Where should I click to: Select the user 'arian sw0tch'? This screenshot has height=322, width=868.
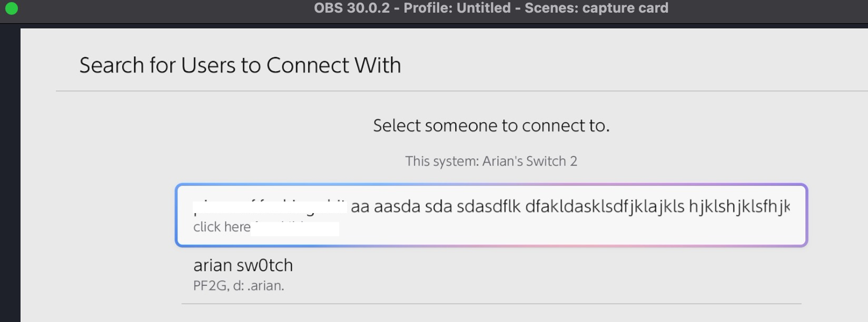(x=243, y=265)
